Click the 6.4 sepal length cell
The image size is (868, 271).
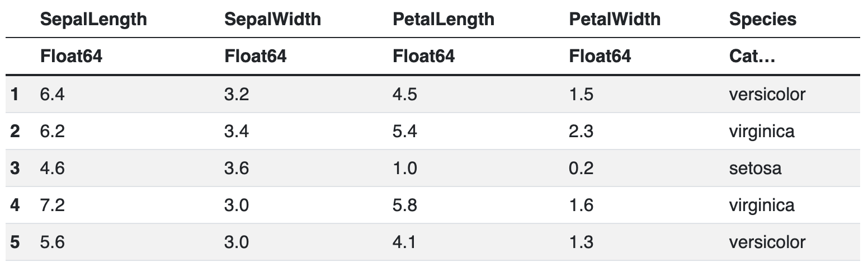click(x=53, y=94)
